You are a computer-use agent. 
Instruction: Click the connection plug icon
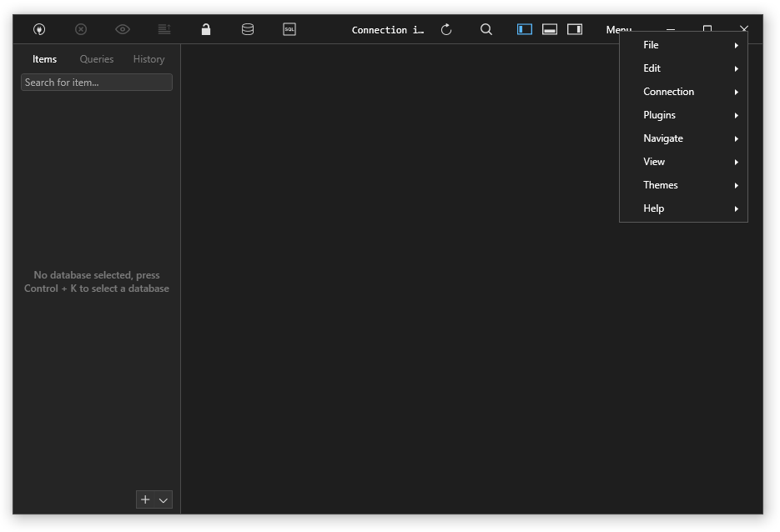[x=39, y=29]
